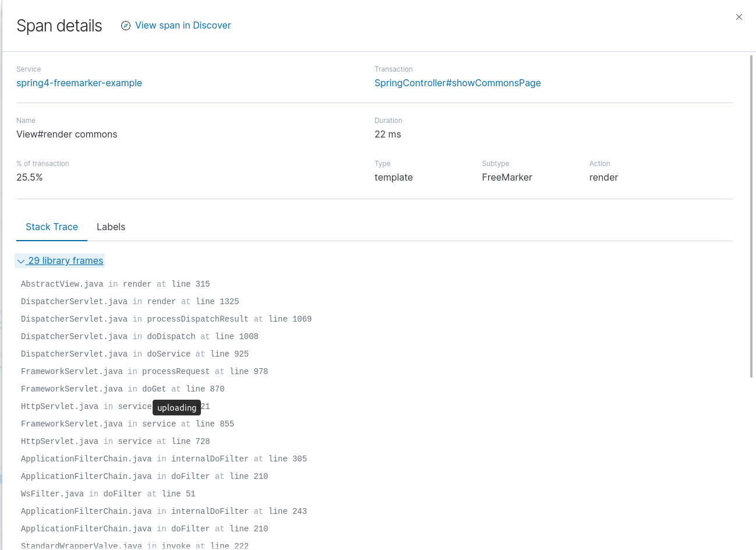Click the Action value render
Viewport: 756px width, 550px height.
[x=603, y=177]
